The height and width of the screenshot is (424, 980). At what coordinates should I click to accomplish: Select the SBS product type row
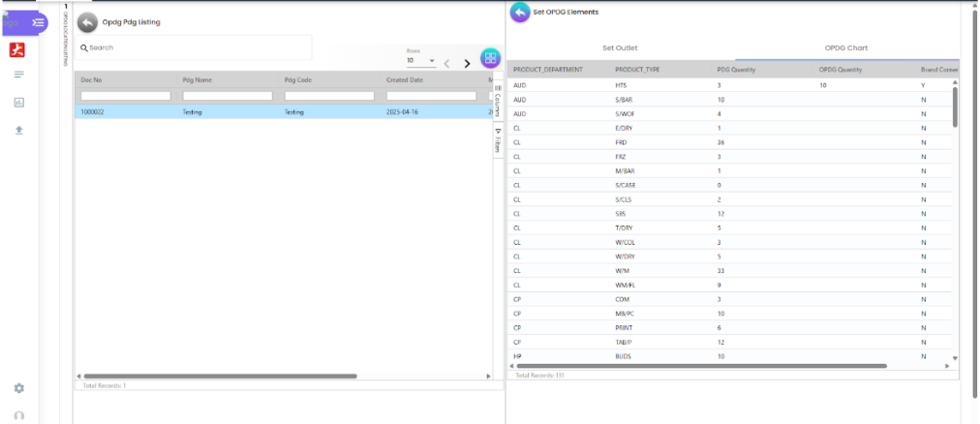tap(729, 214)
